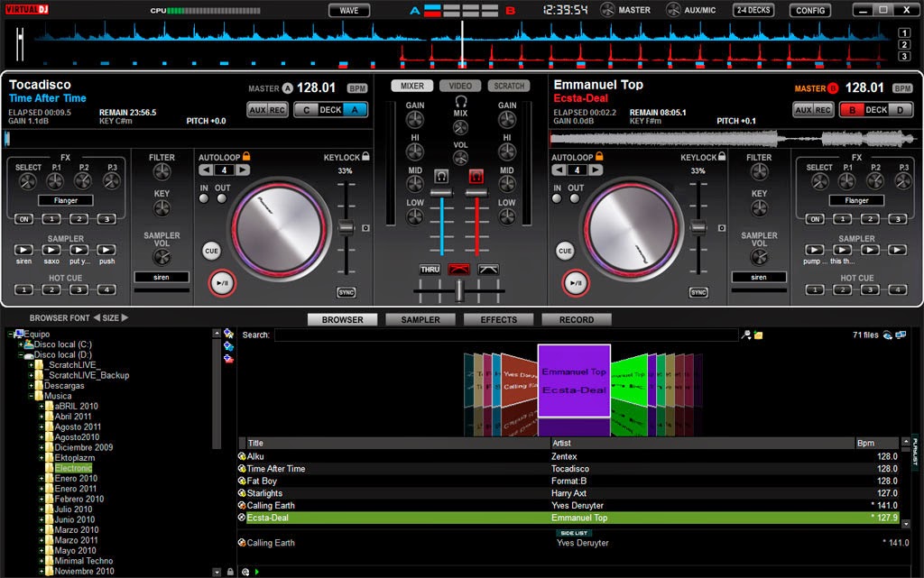This screenshot has height=578, width=924.
Task: Click the CUE button on left deck
Action: 211,251
